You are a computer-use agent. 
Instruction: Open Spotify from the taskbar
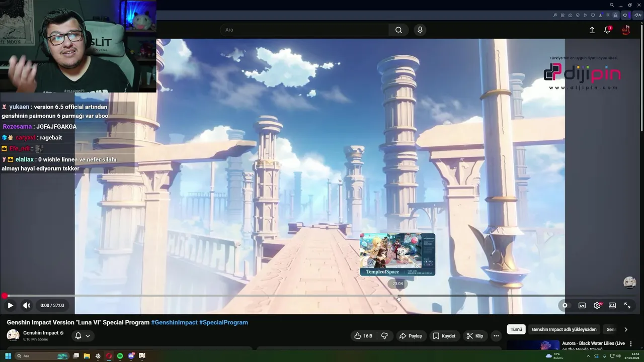point(120,356)
